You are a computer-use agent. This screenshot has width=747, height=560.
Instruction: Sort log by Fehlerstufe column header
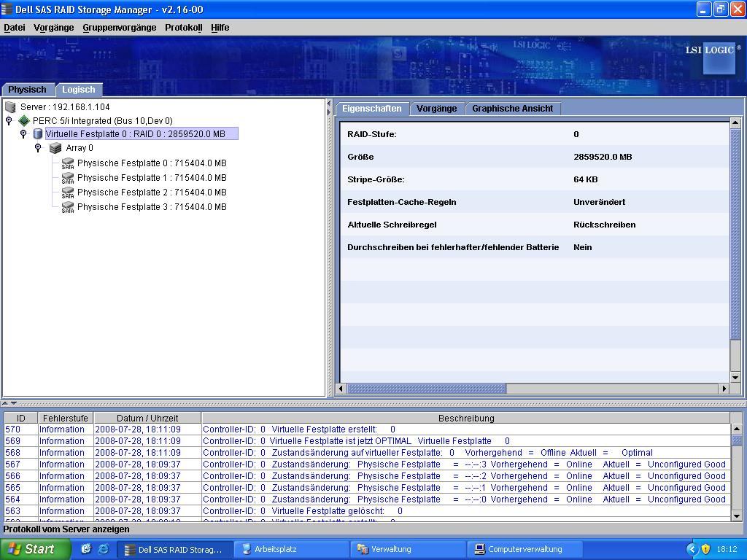[65, 418]
